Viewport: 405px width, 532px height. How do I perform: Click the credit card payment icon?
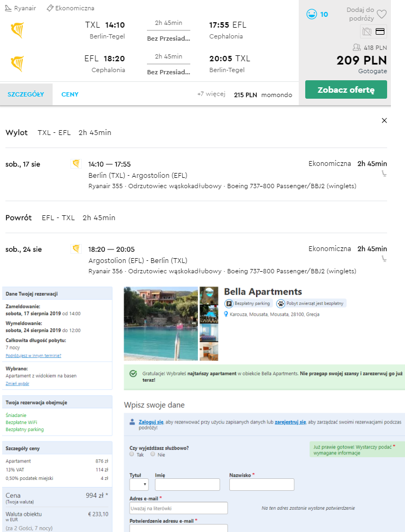click(380, 31)
